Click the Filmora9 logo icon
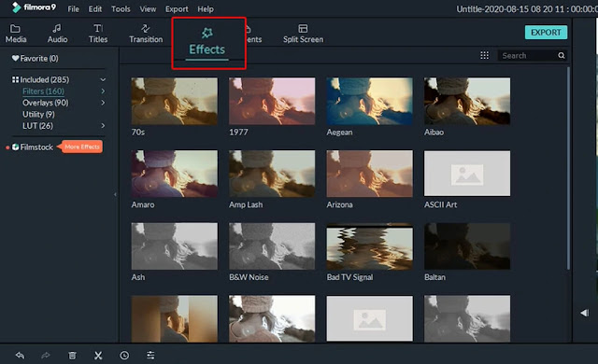This screenshot has height=364, width=598. coord(16,7)
